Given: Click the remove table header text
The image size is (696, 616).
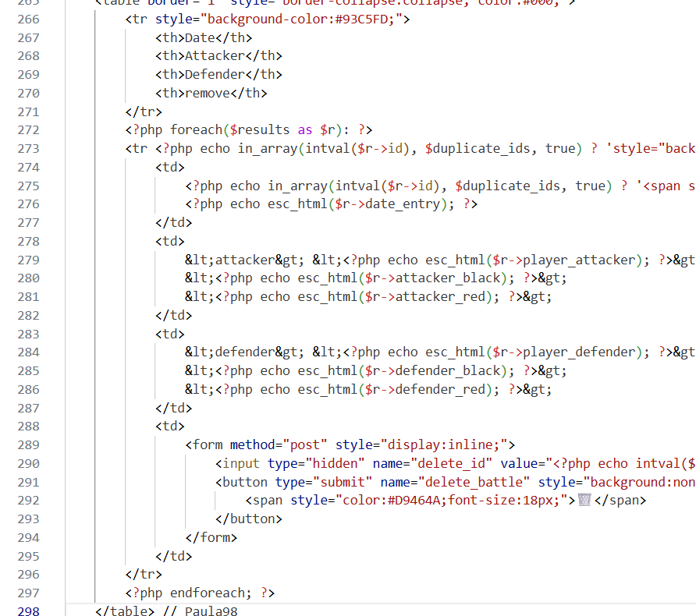Looking at the screenshot, I should (207, 94).
